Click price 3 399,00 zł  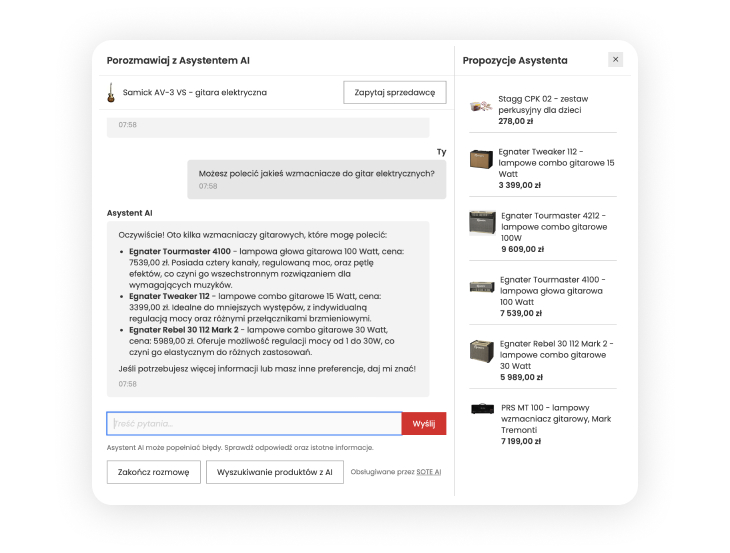coord(520,185)
